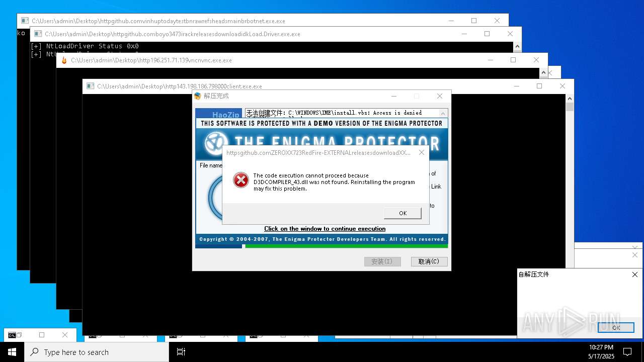Maximize the vncnvnc.exe window
The image size is (644, 362).
pyautogui.click(x=513, y=60)
